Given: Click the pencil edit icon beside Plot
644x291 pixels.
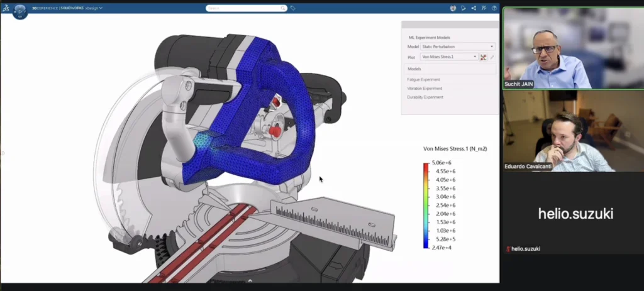Looking at the screenshot, I should (492, 57).
